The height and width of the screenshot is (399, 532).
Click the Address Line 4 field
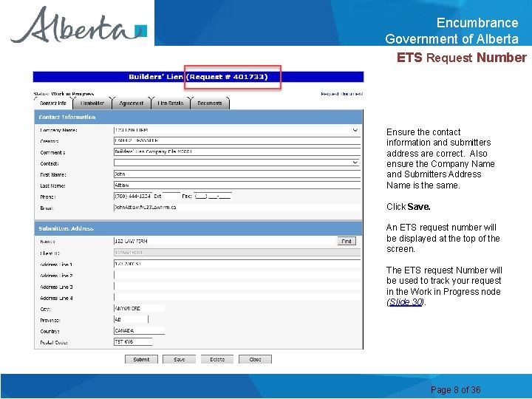point(237,297)
